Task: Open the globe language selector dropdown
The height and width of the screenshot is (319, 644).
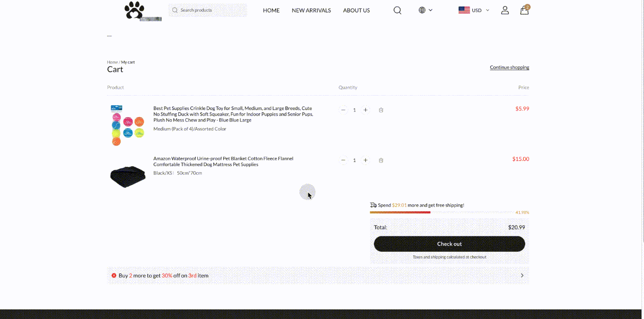Action: (425, 10)
